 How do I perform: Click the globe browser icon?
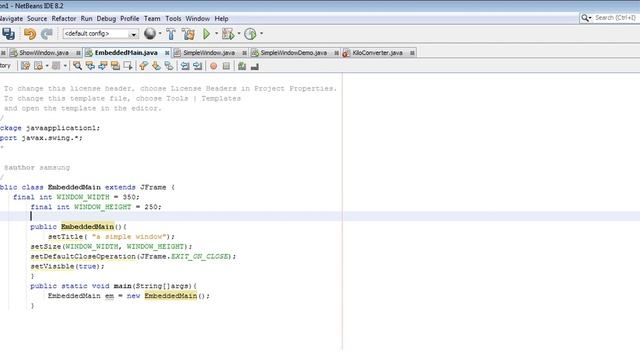pos(150,33)
